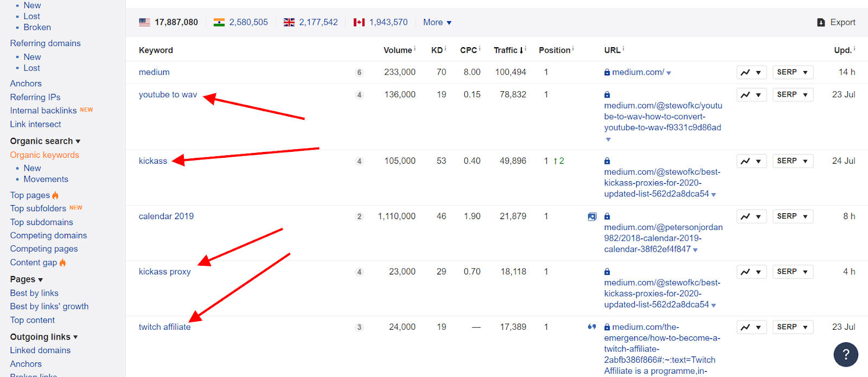This screenshot has height=377, width=868.
Task: Click the lock icon of youtube to wav URL
Action: (607, 94)
